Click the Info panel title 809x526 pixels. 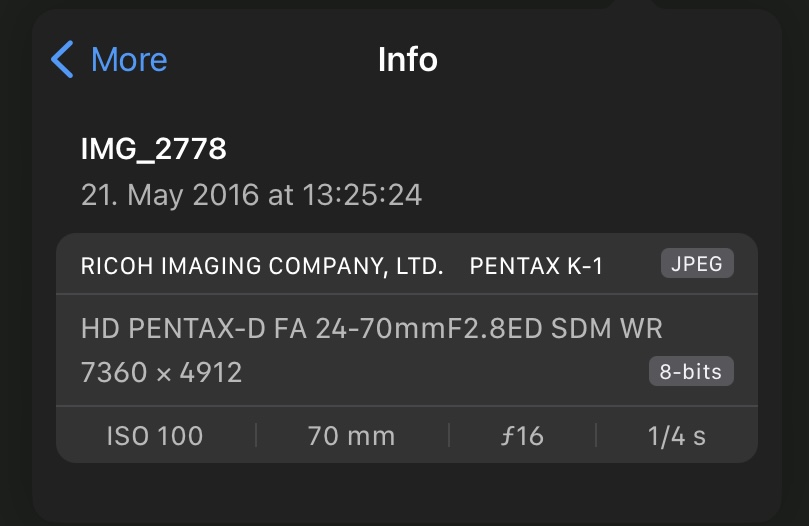407,60
